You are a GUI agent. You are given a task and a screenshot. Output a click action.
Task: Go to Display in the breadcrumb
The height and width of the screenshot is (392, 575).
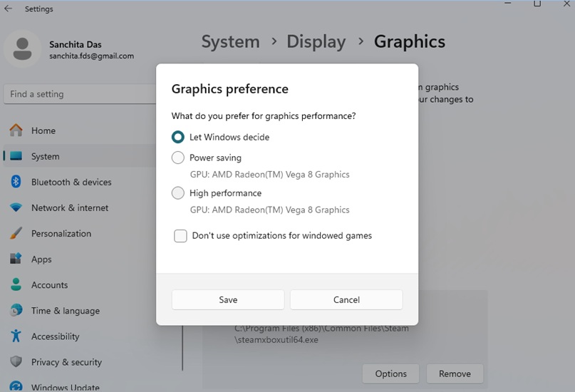[x=316, y=42]
